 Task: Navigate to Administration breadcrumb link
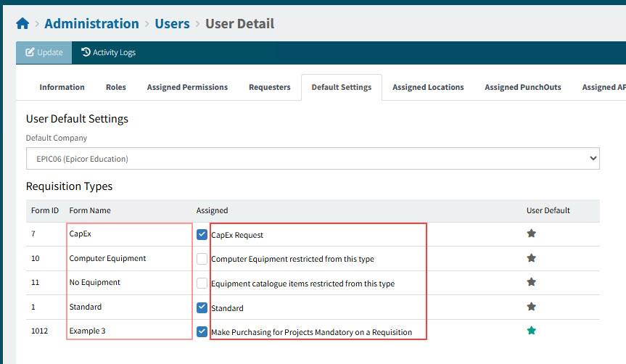click(x=91, y=23)
